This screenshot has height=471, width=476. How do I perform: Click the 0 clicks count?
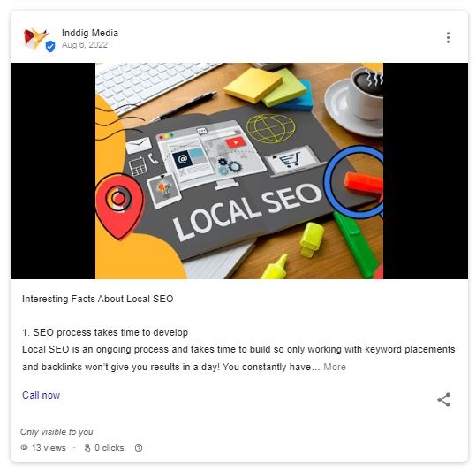110,448
